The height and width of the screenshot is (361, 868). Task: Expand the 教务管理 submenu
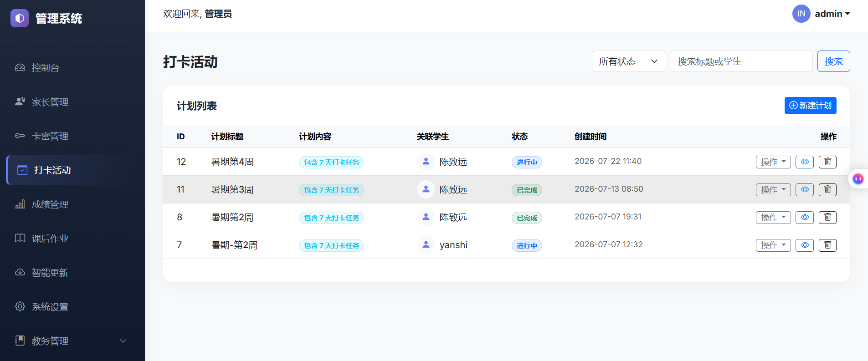[72, 341]
